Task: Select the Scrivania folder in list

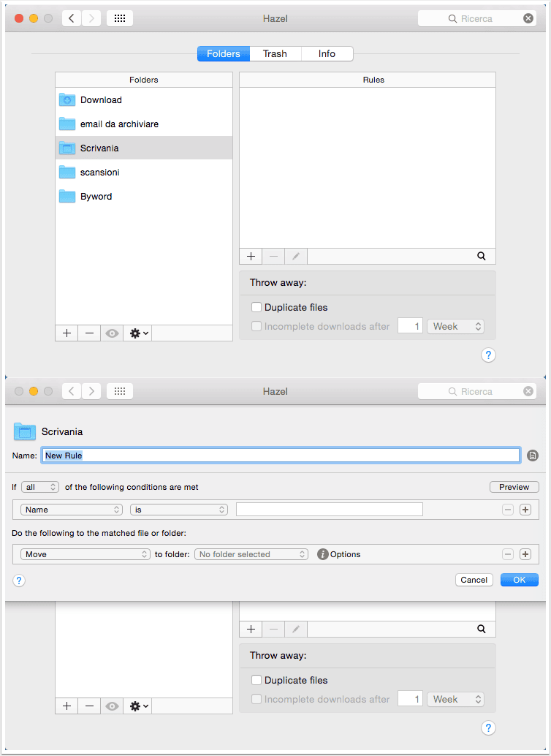Action: [x=144, y=148]
